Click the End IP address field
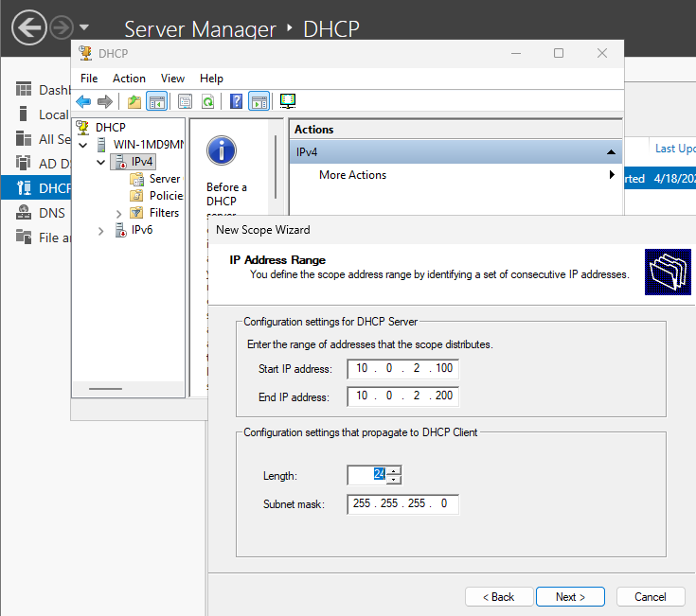Viewport: 696px width, 616px height. [403, 396]
